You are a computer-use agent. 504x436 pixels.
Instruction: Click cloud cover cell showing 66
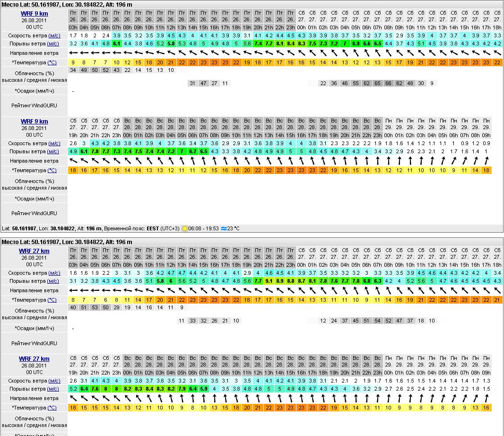(x=388, y=83)
